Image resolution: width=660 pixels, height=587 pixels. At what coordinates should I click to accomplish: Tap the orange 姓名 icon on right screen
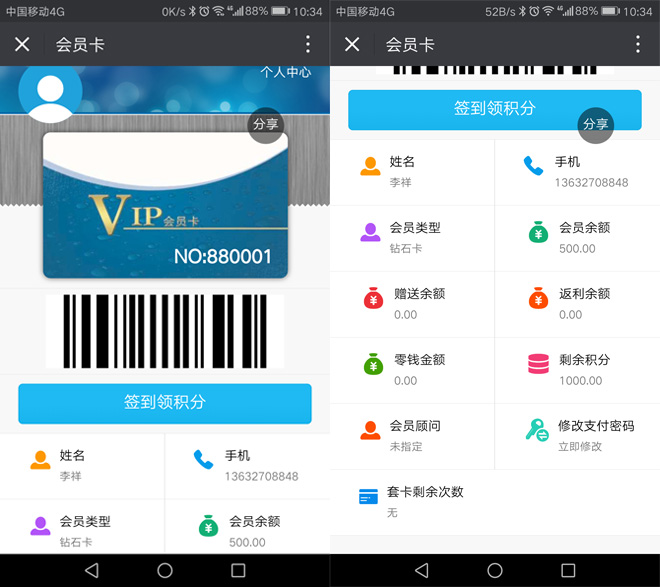click(370, 166)
